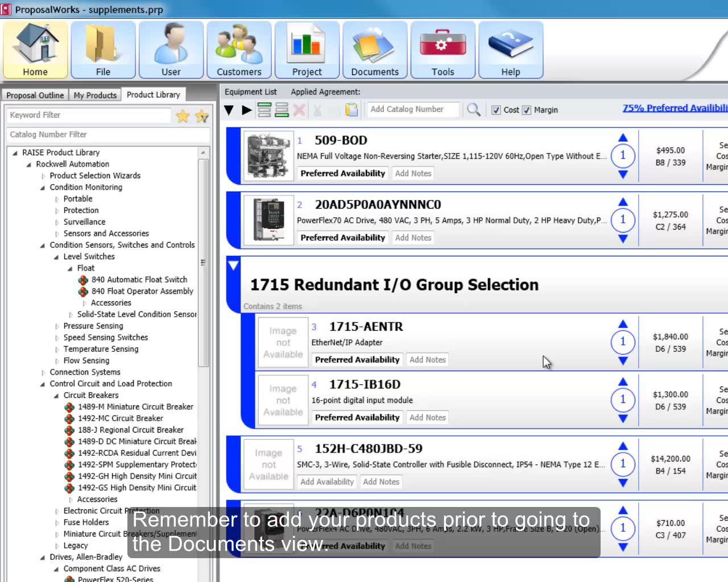Decrease quantity for 1715-IB16D
728x582 pixels.
click(x=623, y=418)
